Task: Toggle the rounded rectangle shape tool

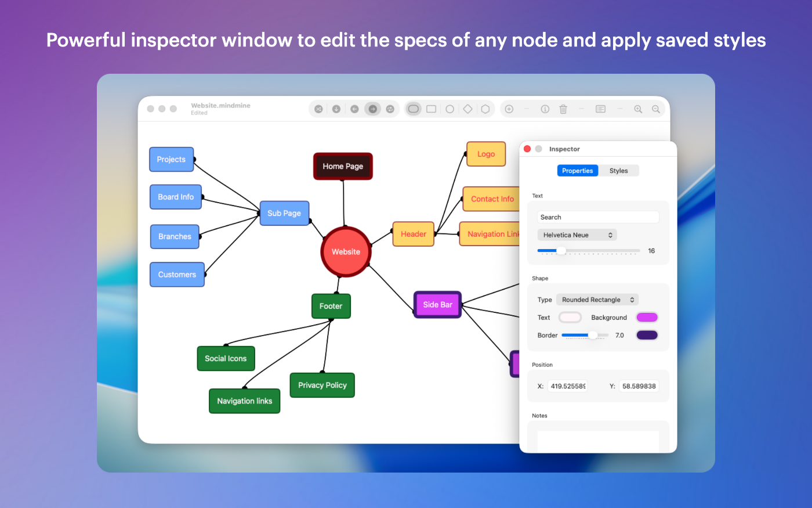Action: click(x=414, y=109)
